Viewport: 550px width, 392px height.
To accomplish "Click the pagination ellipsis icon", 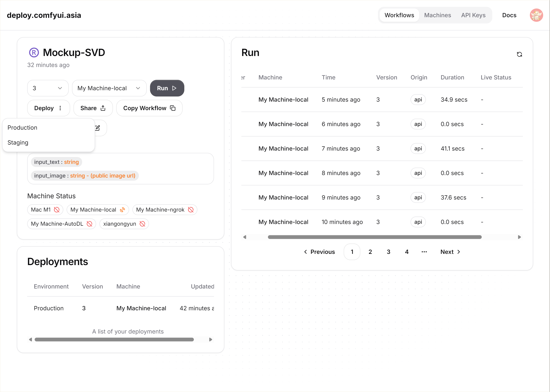I will click(x=424, y=252).
